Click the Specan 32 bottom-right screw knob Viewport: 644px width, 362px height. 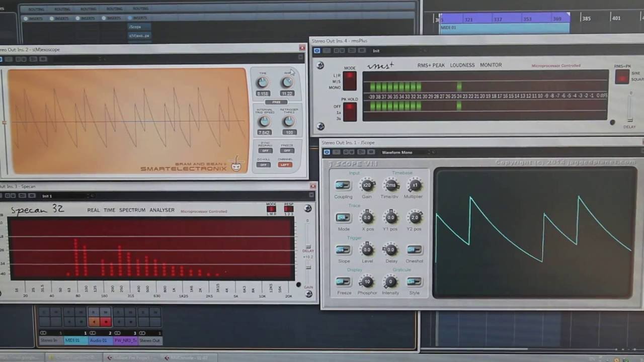pyautogui.click(x=309, y=294)
